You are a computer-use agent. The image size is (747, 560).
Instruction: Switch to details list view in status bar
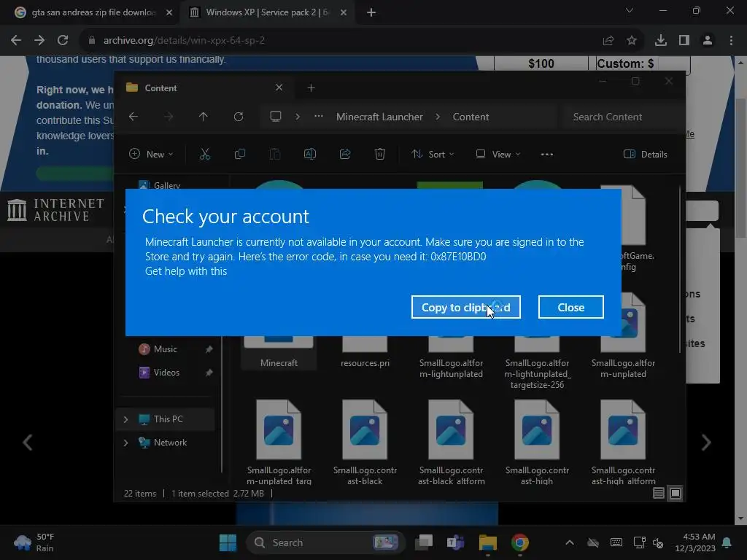point(659,494)
